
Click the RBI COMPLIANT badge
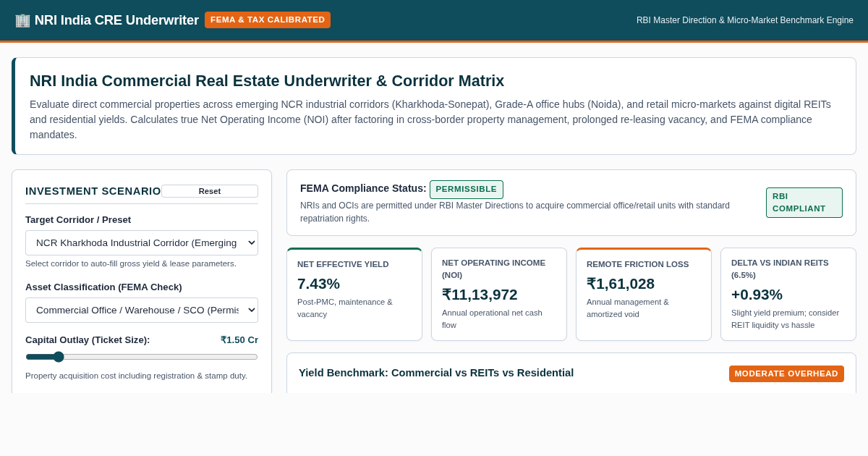click(x=804, y=203)
